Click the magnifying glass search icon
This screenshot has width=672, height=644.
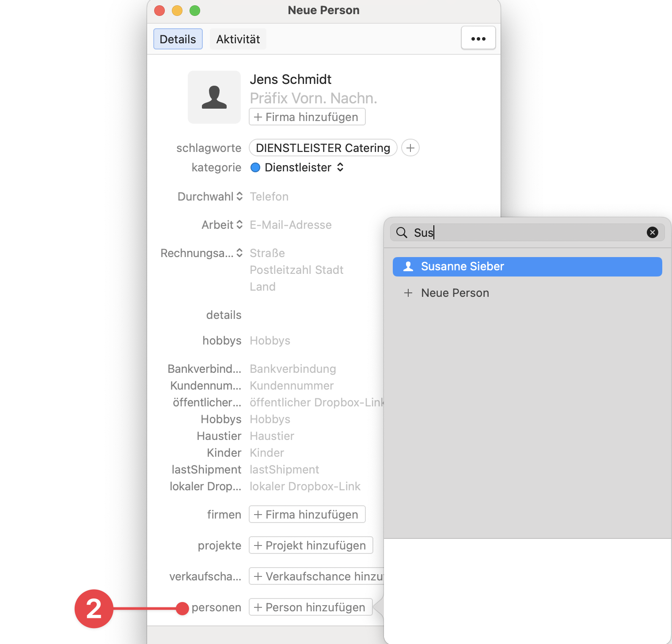pyautogui.click(x=401, y=232)
